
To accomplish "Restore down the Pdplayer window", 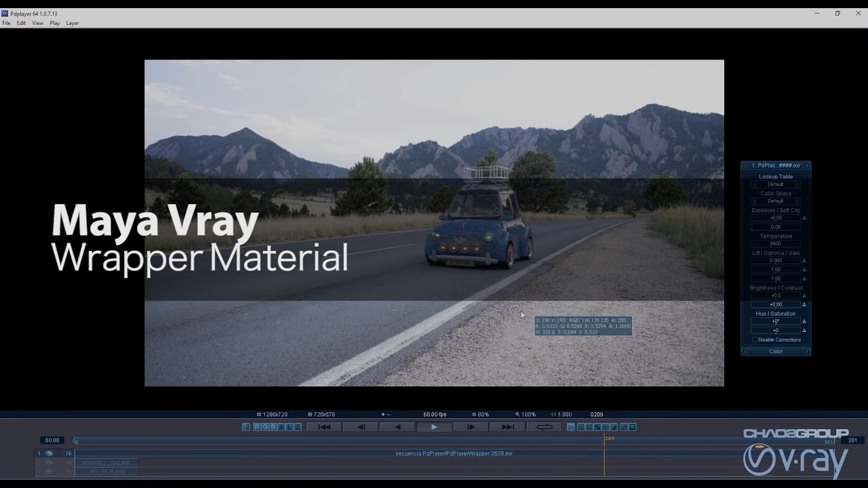I will (x=837, y=13).
